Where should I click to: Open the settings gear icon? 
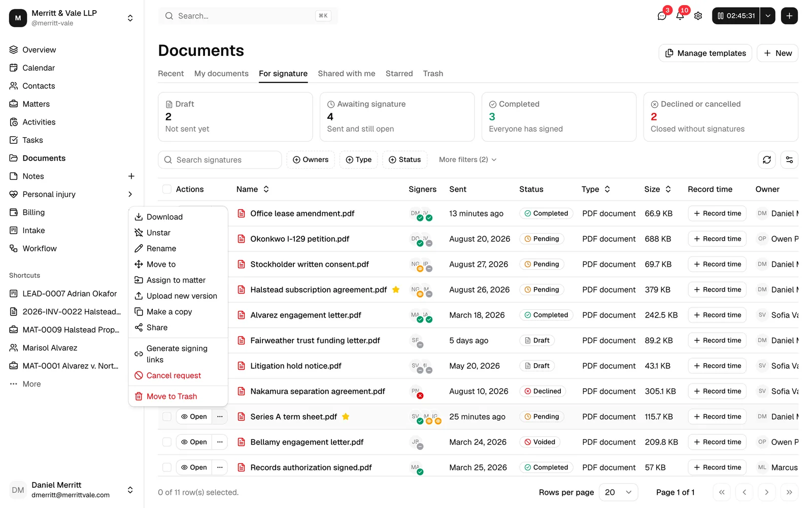tap(698, 16)
